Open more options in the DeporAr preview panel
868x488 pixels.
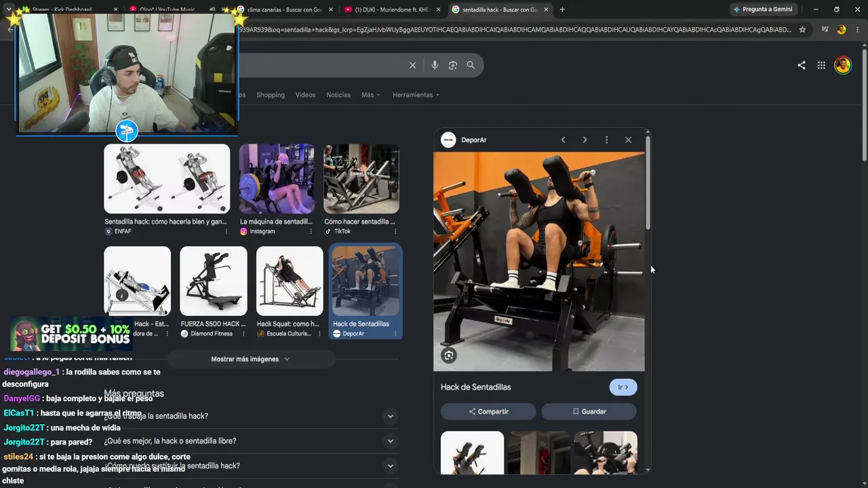(606, 140)
